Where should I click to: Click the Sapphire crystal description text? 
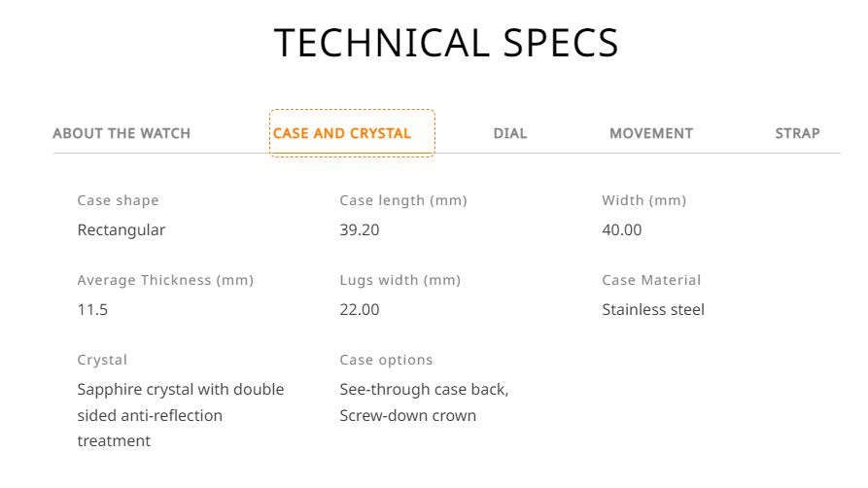[x=181, y=415]
